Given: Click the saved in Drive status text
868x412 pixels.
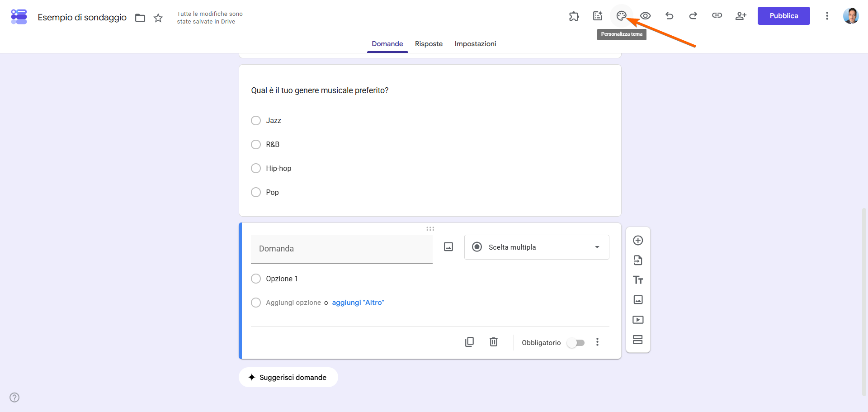Looking at the screenshot, I should coord(210,18).
